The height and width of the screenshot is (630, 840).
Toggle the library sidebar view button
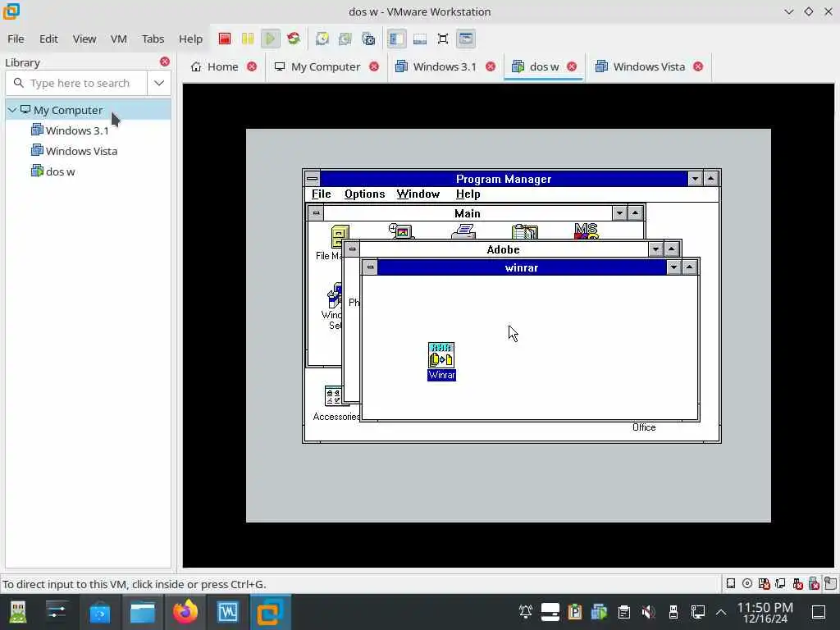[x=396, y=39]
